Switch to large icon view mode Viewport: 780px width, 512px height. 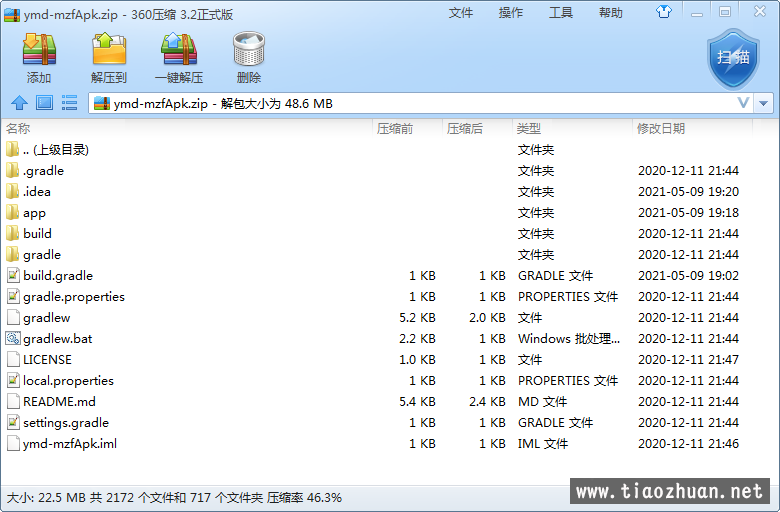(x=44, y=103)
